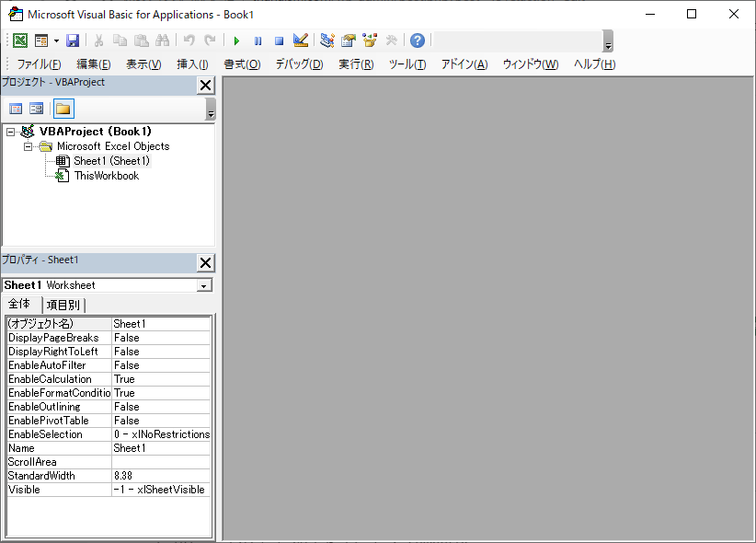
Task: Open the ツール(T) menu
Action: point(407,64)
